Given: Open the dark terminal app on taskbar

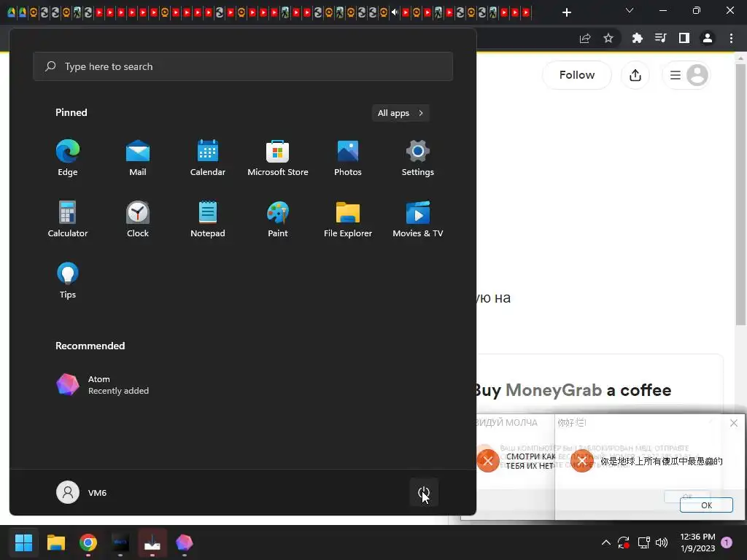Looking at the screenshot, I should click(120, 542).
